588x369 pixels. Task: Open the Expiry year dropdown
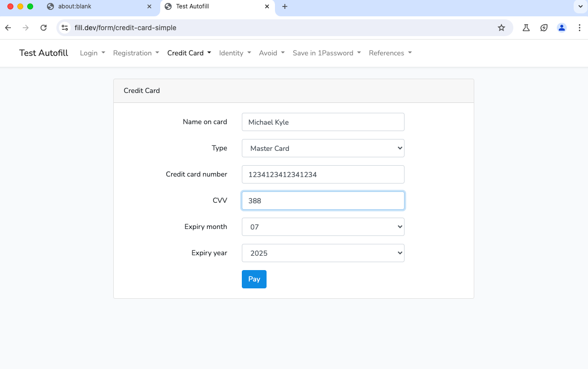(323, 253)
